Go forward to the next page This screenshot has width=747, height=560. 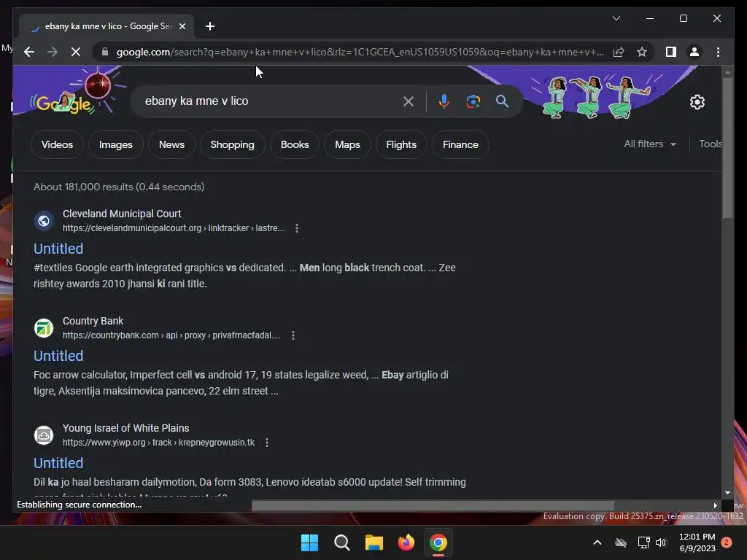[x=53, y=52]
